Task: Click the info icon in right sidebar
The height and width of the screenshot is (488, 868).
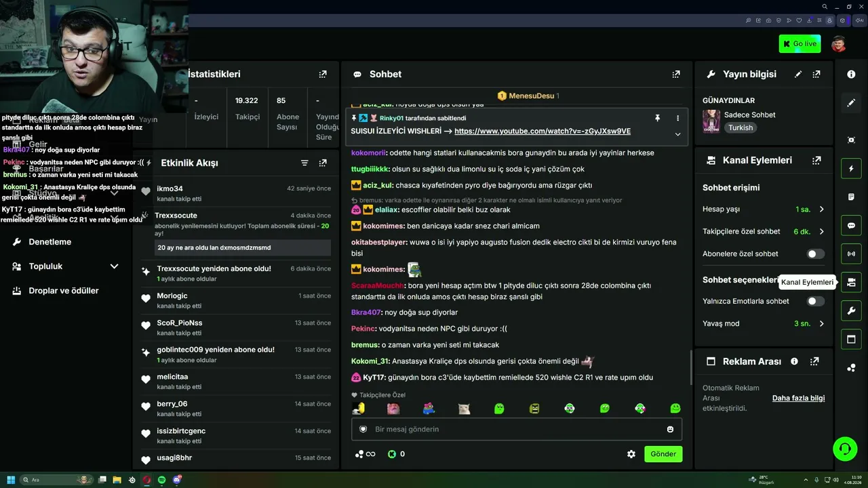Action: click(851, 74)
